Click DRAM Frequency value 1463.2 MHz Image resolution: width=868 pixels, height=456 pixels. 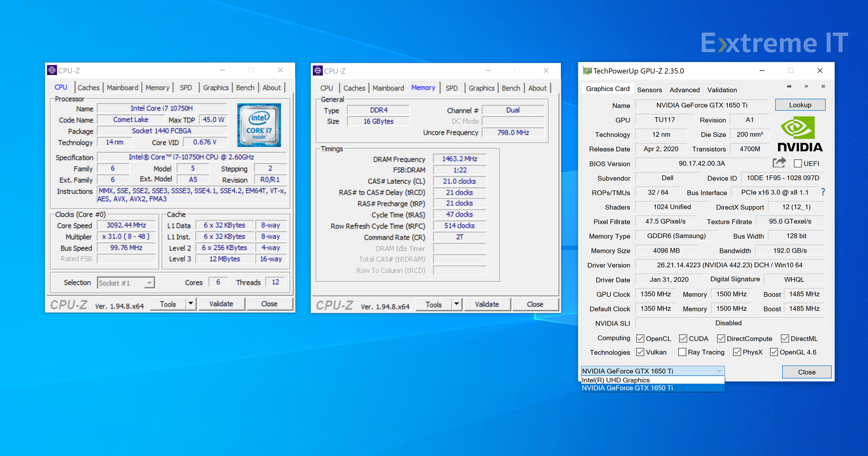click(x=459, y=159)
